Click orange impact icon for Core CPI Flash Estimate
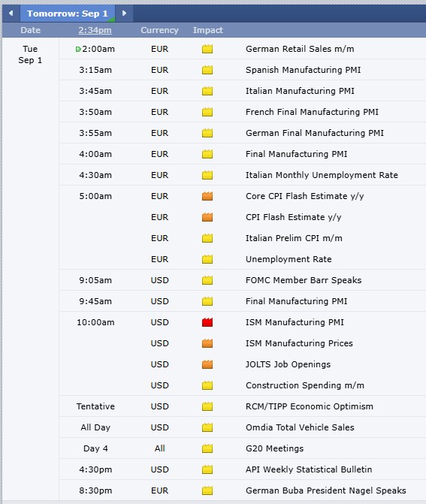Viewport: 426px width, 504px height. coord(207,196)
